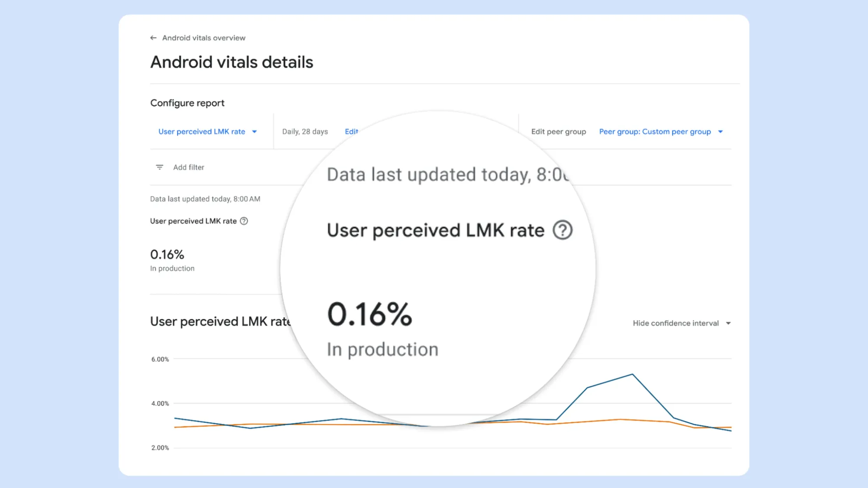Hide the confidence interval on the chart
Image resolution: width=868 pixels, height=488 pixels.
675,323
